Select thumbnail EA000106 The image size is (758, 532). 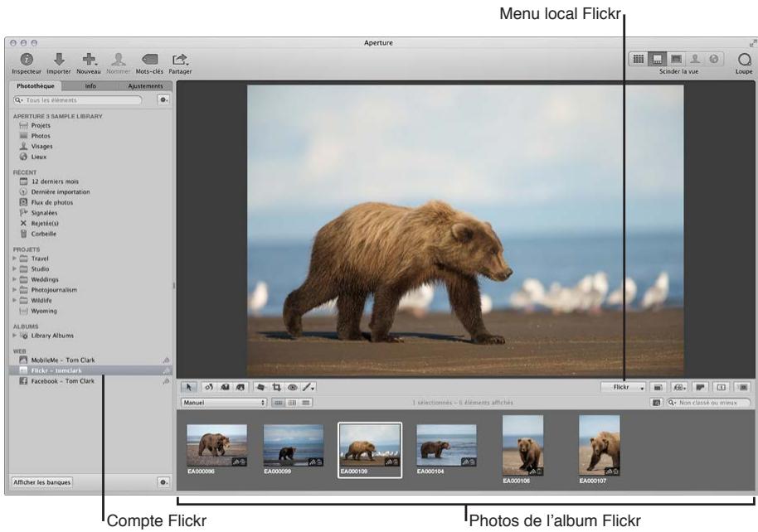tap(523, 446)
